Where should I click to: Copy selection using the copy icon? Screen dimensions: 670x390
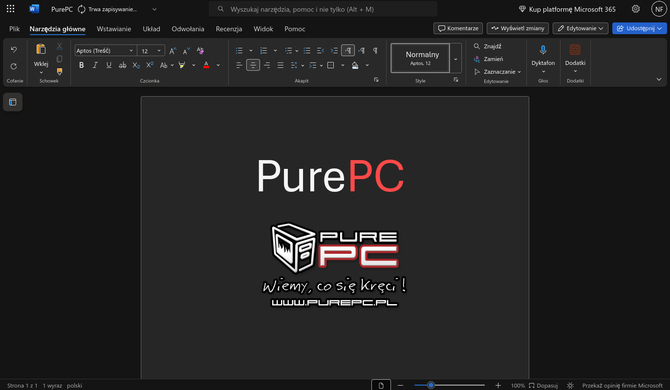coord(59,59)
